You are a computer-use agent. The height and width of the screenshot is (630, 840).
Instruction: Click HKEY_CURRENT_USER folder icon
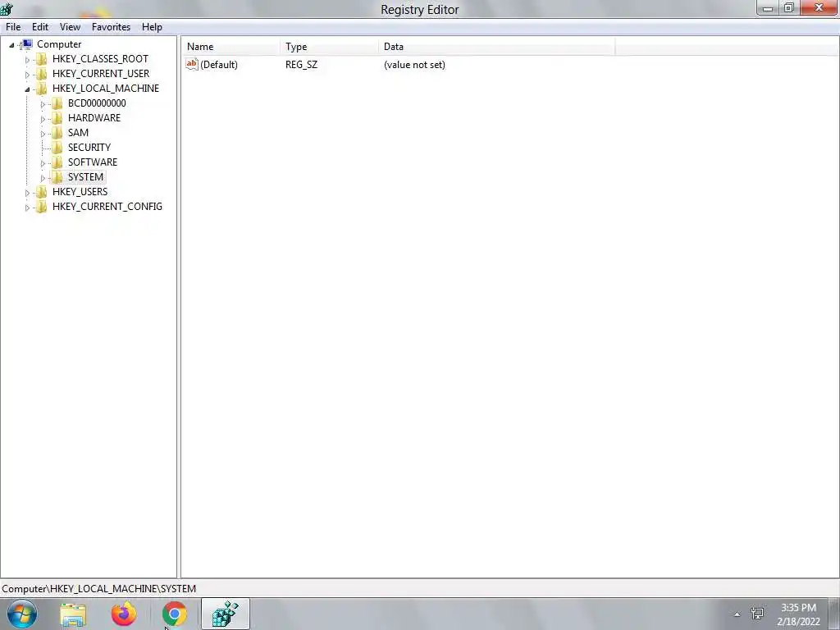pyautogui.click(x=41, y=73)
